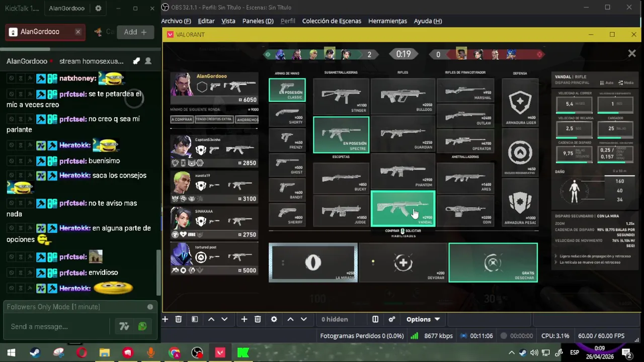Viewport: 644px width, 362px height.
Task: Click the Followers Only Mode info icon
Action: tap(150, 307)
